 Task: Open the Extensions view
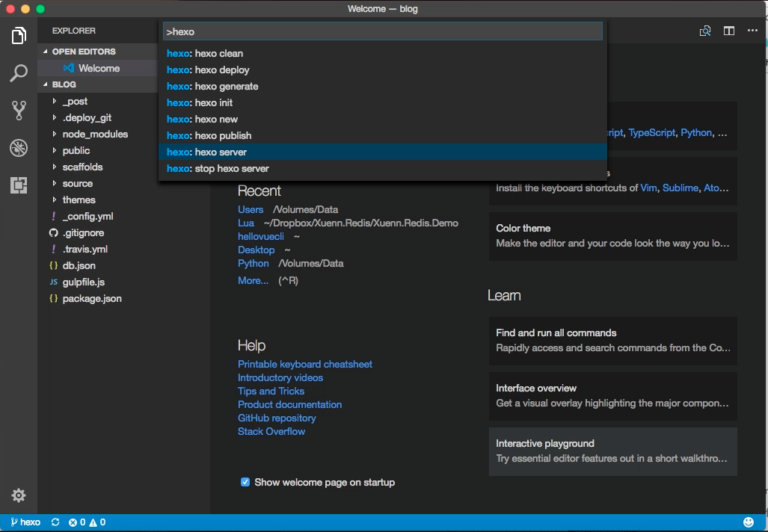pos(19,185)
